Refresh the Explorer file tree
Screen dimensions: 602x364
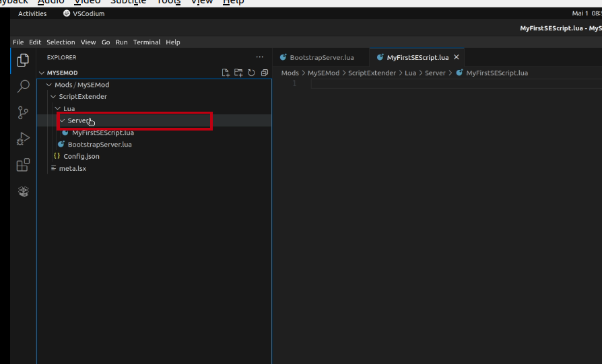tap(251, 73)
